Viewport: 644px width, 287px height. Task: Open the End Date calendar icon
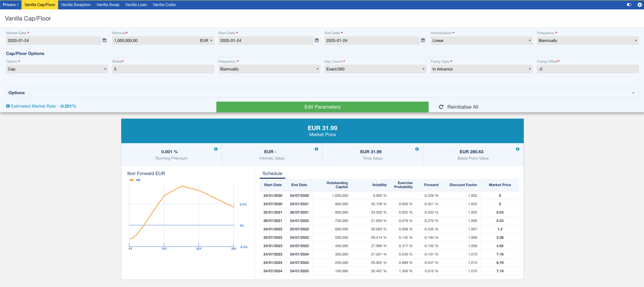click(x=423, y=40)
